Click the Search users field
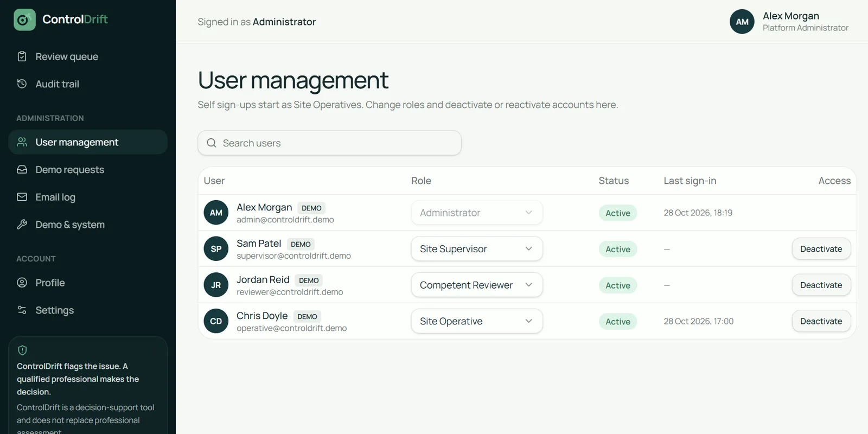The image size is (868, 434). (329, 143)
